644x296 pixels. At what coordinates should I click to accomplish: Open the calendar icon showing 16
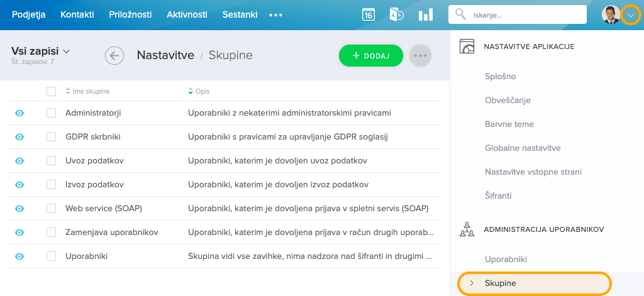pos(369,15)
